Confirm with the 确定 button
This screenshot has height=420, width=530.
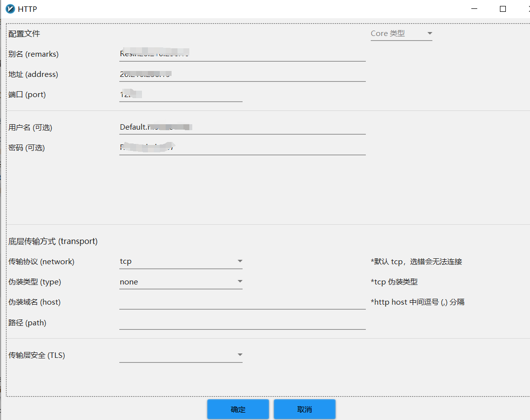pos(238,409)
